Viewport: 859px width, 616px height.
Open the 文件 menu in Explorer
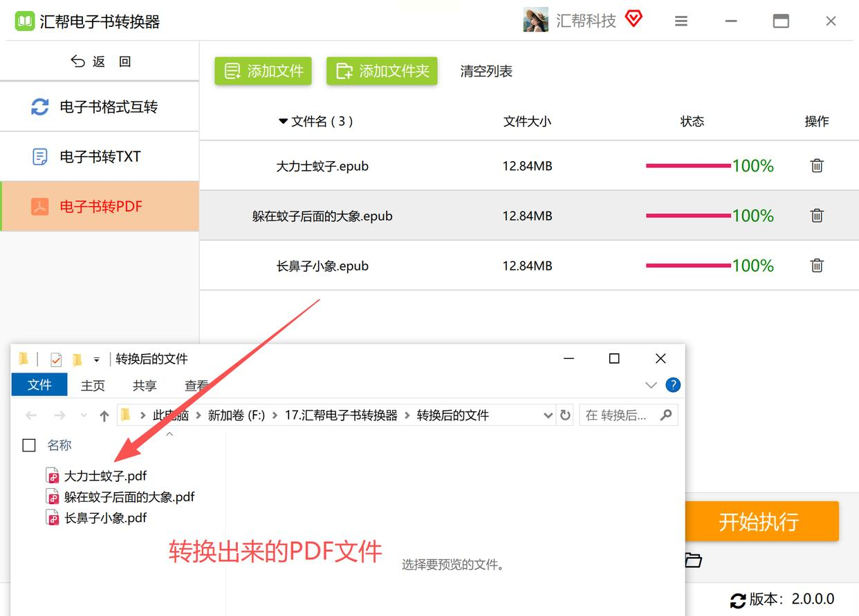[x=39, y=385]
